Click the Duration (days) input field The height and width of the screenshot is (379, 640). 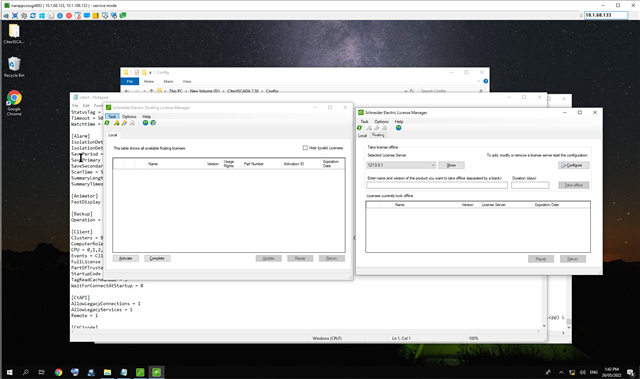click(x=530, y=185)
